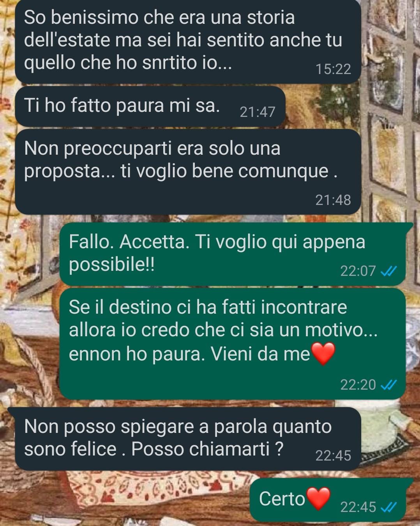Tap the red heart emoji next to 'Certo'
Viewport: 420px width, 526px height.
click(x=319, y=498)
